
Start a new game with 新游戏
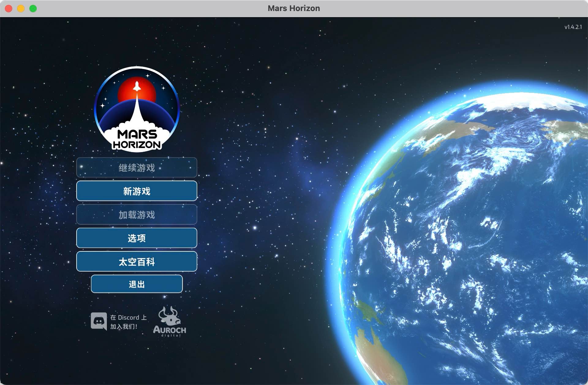pos(137,191)
